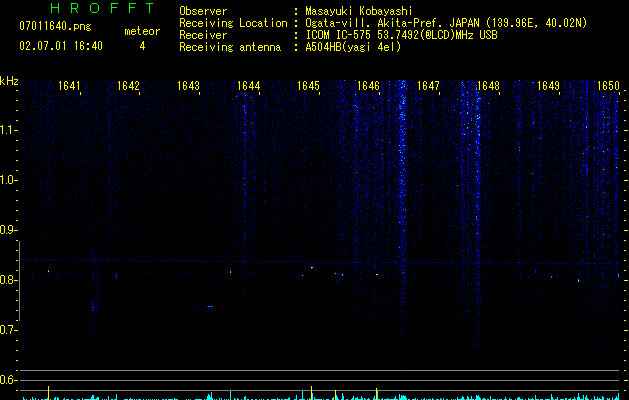The height and width of the screenshot is (400, 629).
Task: Click the Receiving antenna label
Action: click(230, 47)
